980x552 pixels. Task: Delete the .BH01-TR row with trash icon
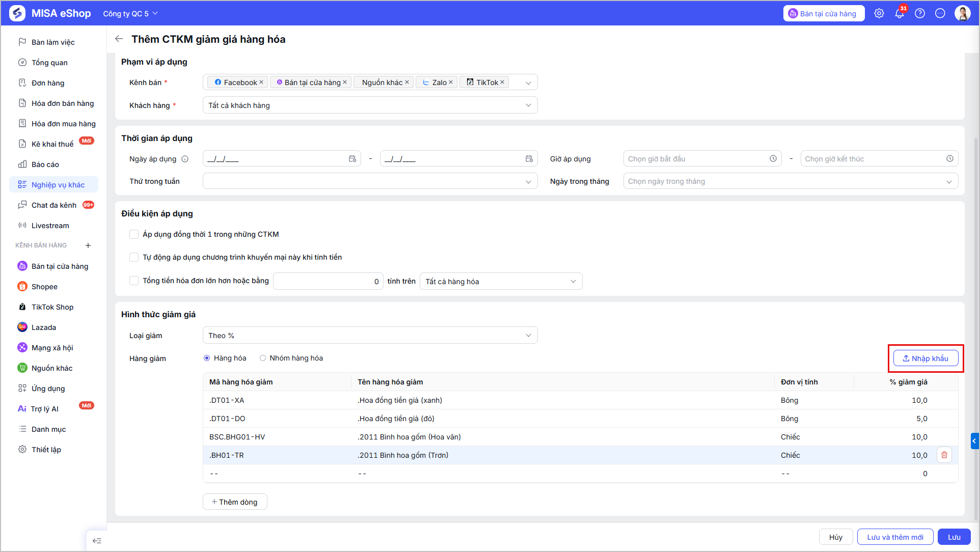944,455
